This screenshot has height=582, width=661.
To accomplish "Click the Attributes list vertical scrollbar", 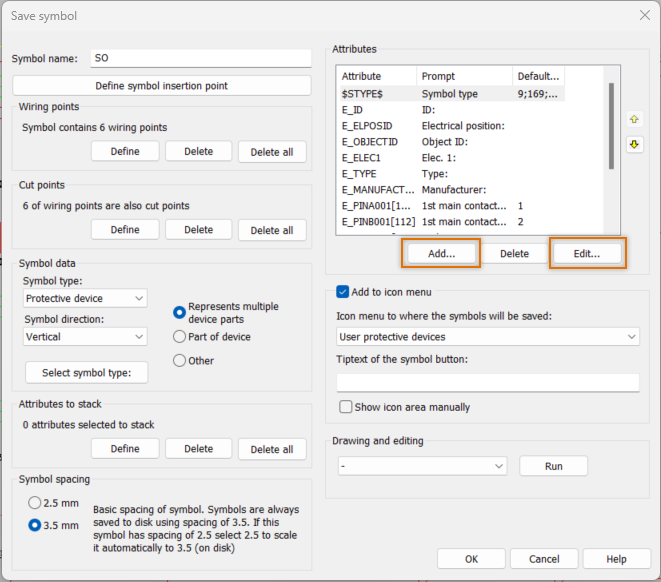I will coord(611,126).
